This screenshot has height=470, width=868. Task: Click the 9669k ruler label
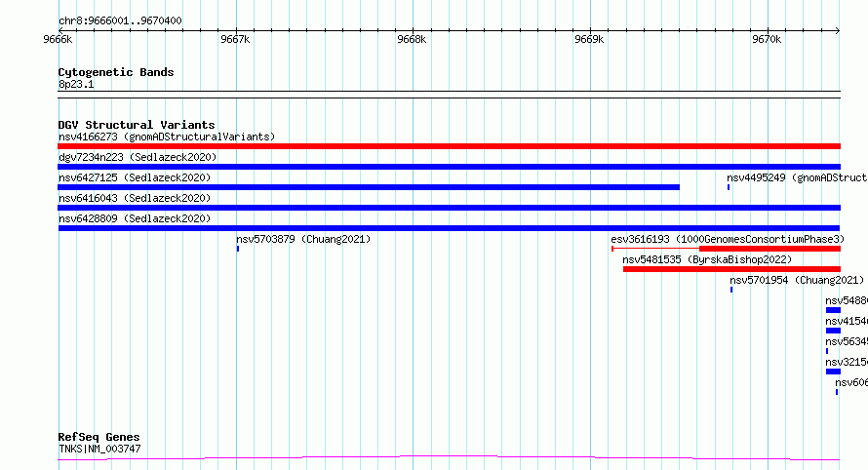pyautogui.click(x=589, y=39)
